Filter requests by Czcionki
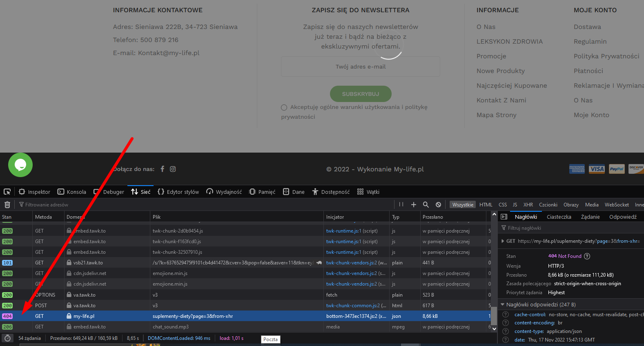644x346 pixels. click(x=548, y=205)
